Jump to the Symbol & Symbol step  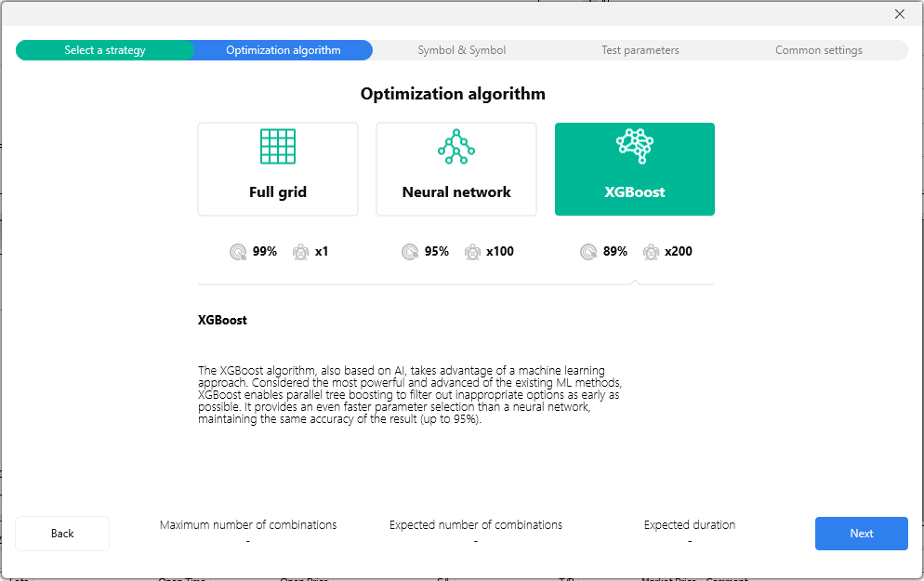coord(461,50)
